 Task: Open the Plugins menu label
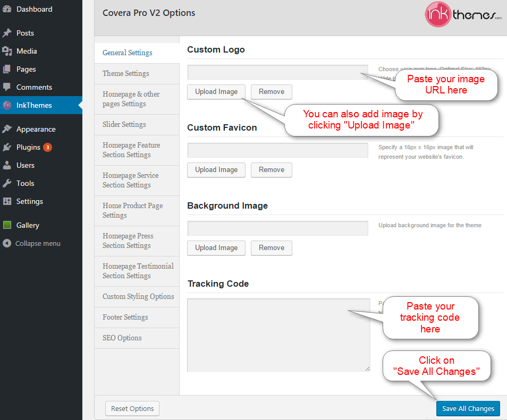click(x=28, y=147)
